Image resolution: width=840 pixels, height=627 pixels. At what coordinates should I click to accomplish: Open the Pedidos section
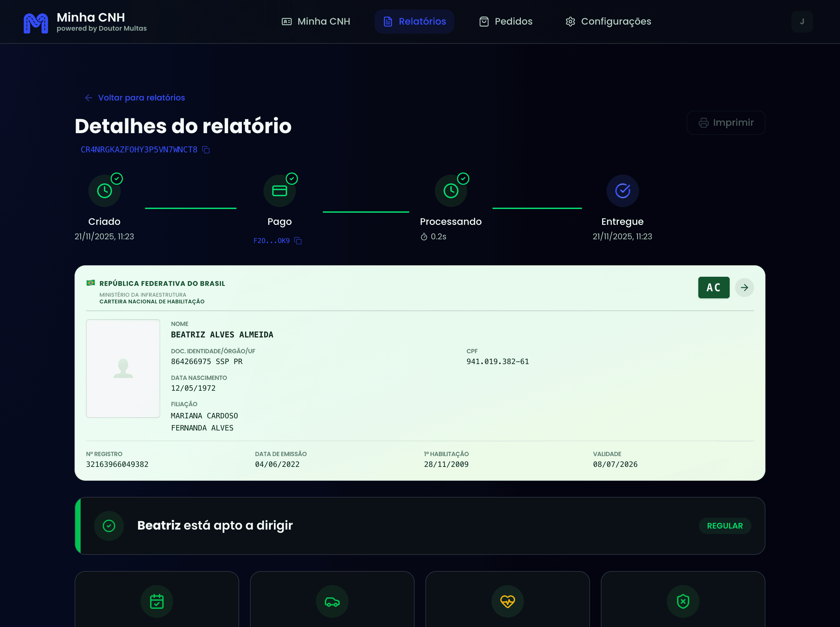[505, 22]
